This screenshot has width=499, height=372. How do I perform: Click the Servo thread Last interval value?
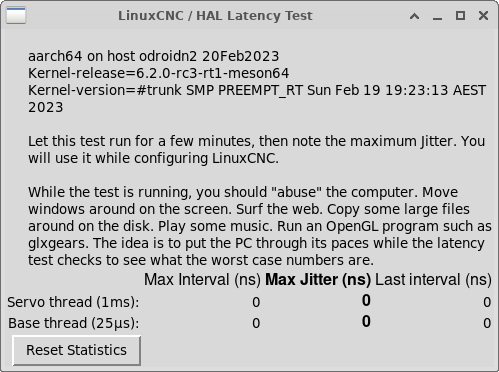click(x=487, y=302)
